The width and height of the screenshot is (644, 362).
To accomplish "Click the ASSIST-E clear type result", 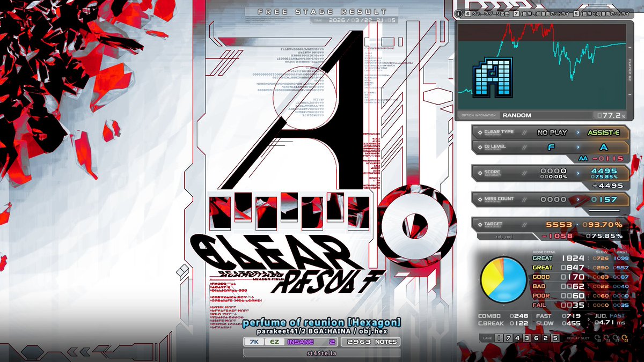I will 604,132.
